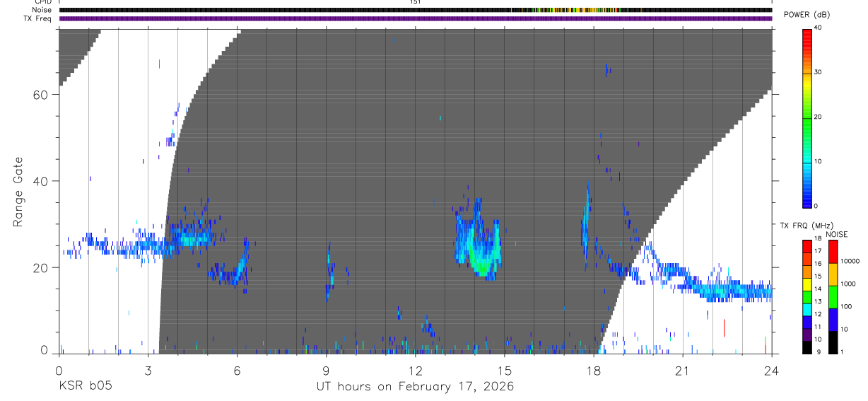The width and height of the screenshot is (868, 401).
Task: Click the TX Freq row label at top
Action: coord(38,18)
